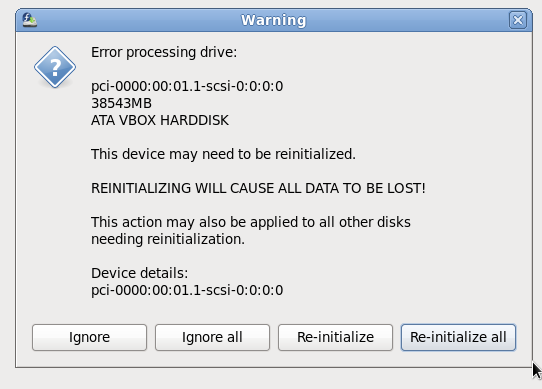Click the "needing reinitialization." line
The image size is (542, 389).
[x=168, y=239]
